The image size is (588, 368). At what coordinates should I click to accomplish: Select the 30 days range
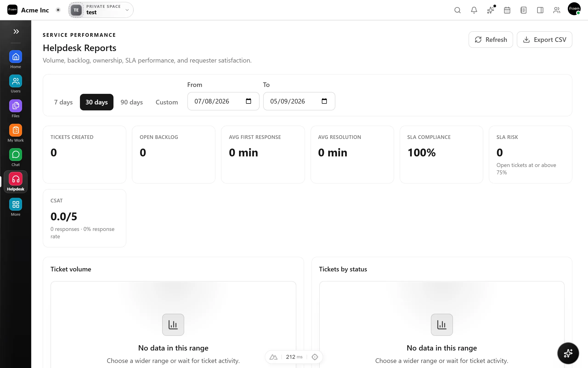96,102
